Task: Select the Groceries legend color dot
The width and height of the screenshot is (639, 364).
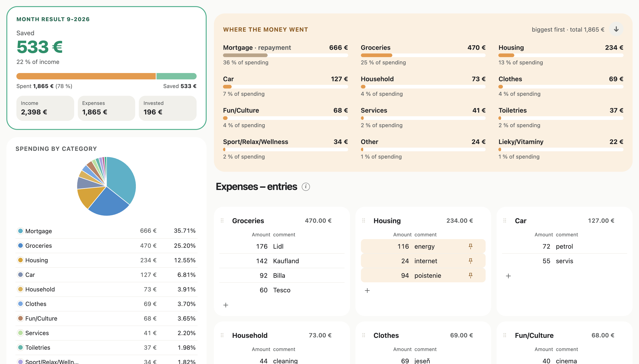Action: 20,245
